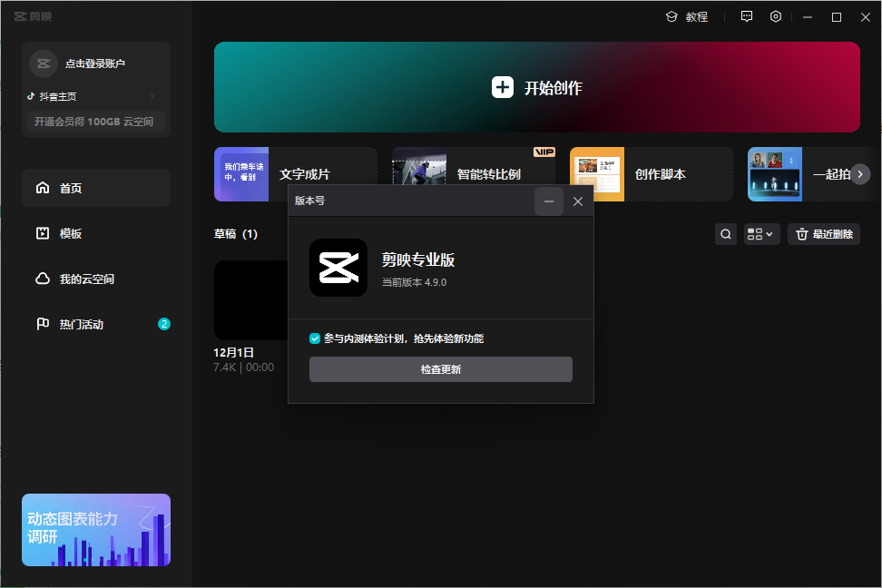The image size is (882, 588).
Task: Click the 12月1日 draft title
Action: [233, 353]
